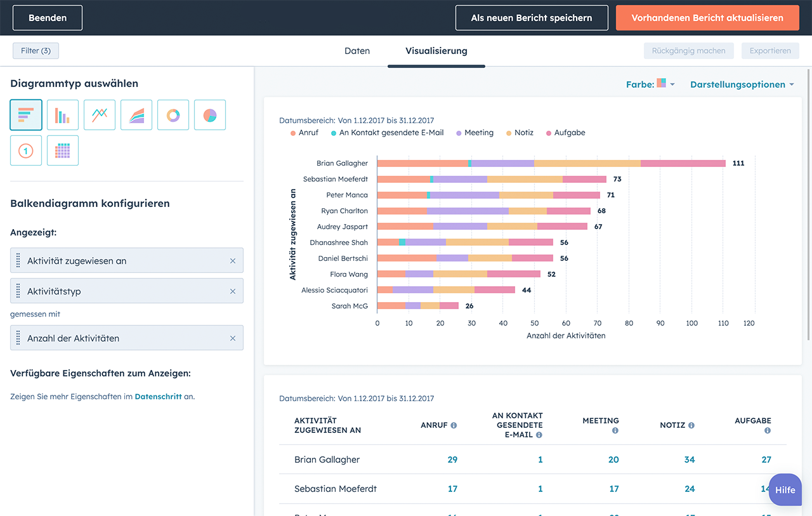
Task: Click the color palette swatch next to Farbe
Action: 660,83
